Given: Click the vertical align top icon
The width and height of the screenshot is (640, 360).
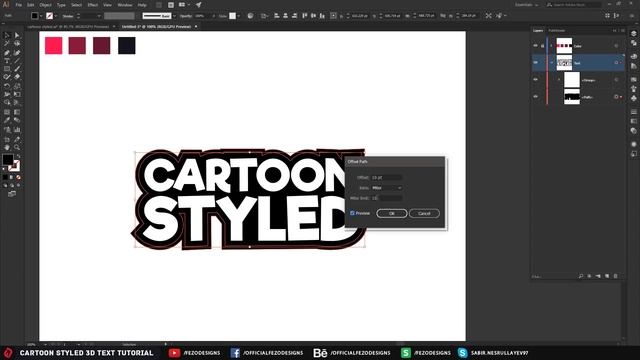Looking at the screenshot, I should point(304,16).
